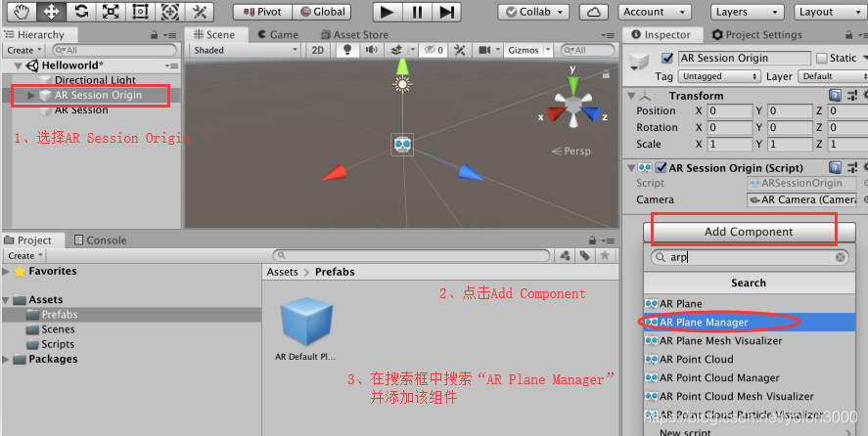Select the Rect transform tool
The width and height of the screenshot is (868, 436).
(140, 12)
